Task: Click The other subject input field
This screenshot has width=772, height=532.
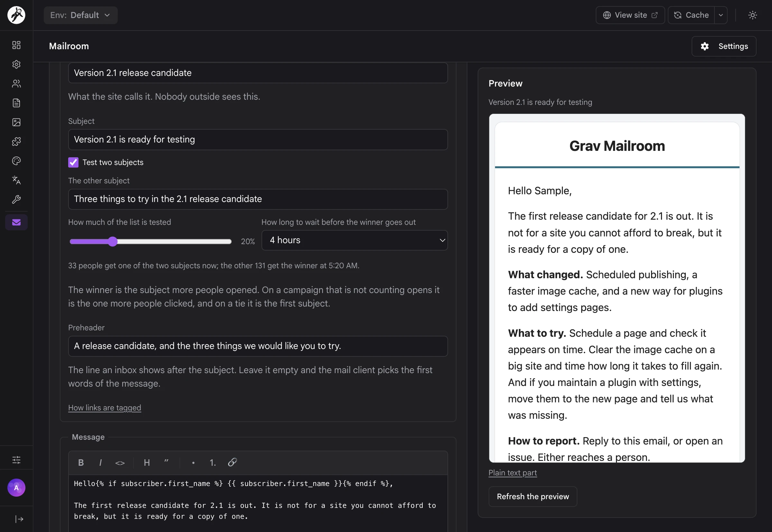Action: click(x=258, y=199)
